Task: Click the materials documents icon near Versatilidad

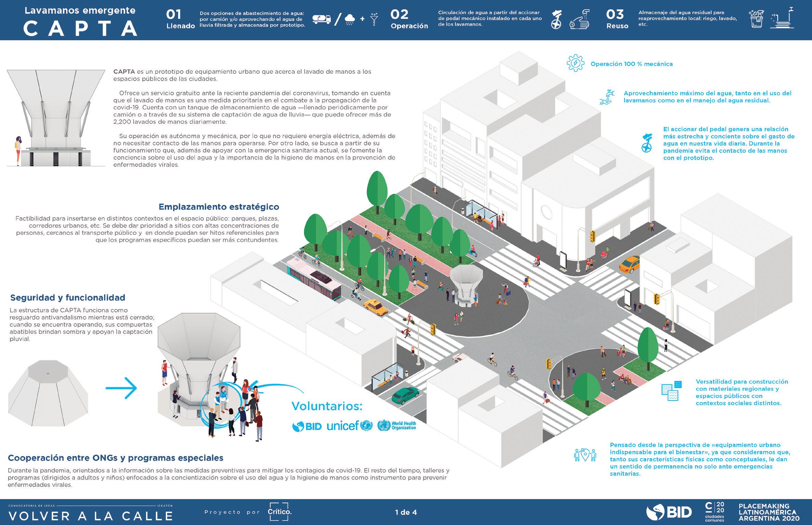Action: click(671, 391)
